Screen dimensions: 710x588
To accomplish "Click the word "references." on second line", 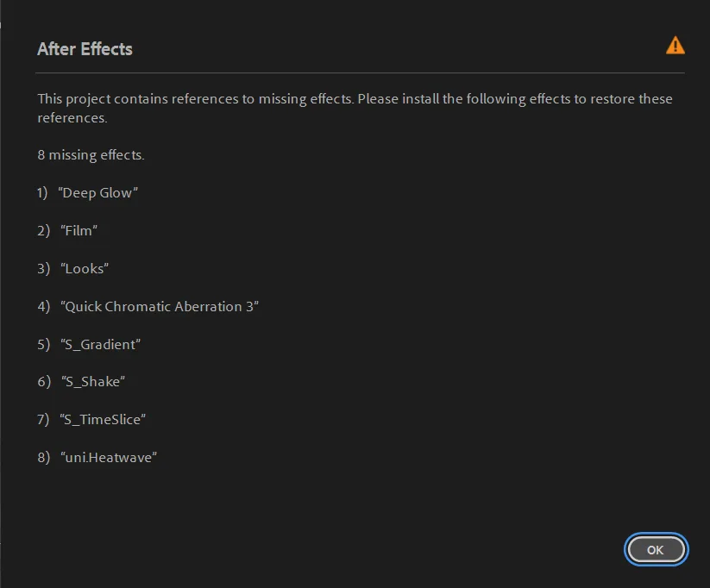I will pos(72,118).
